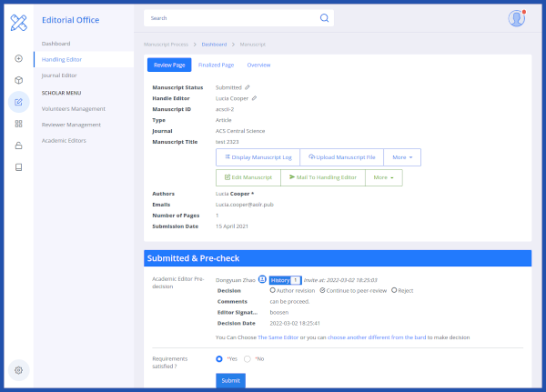The image size is (546, 392).
Task: Select the Yes requirements satisfied radio
Action: 219,359
